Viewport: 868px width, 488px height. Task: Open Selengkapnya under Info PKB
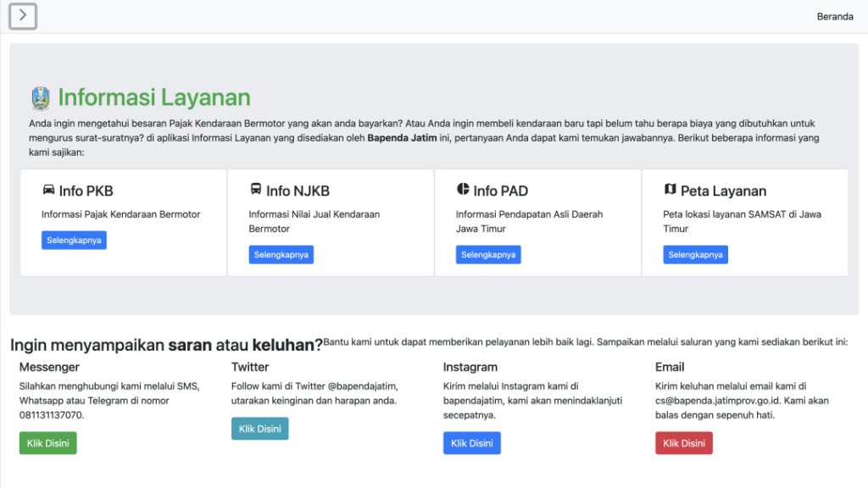coord(74,241)
